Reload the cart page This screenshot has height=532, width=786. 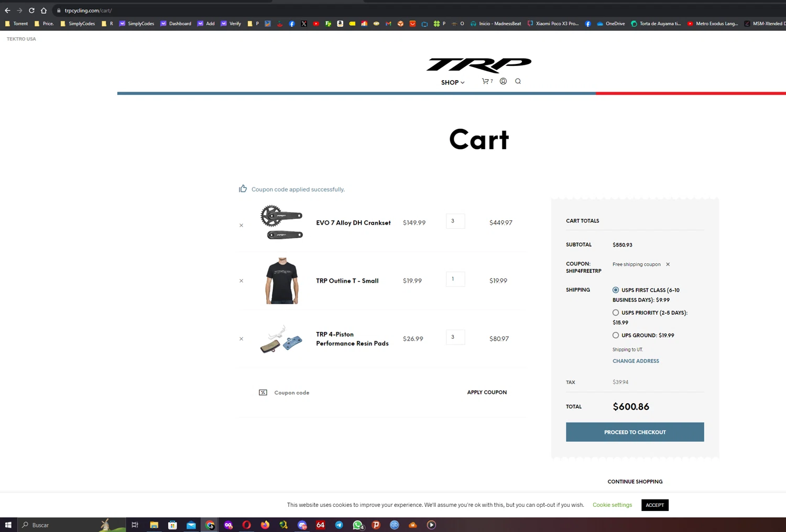click(31, 10)
